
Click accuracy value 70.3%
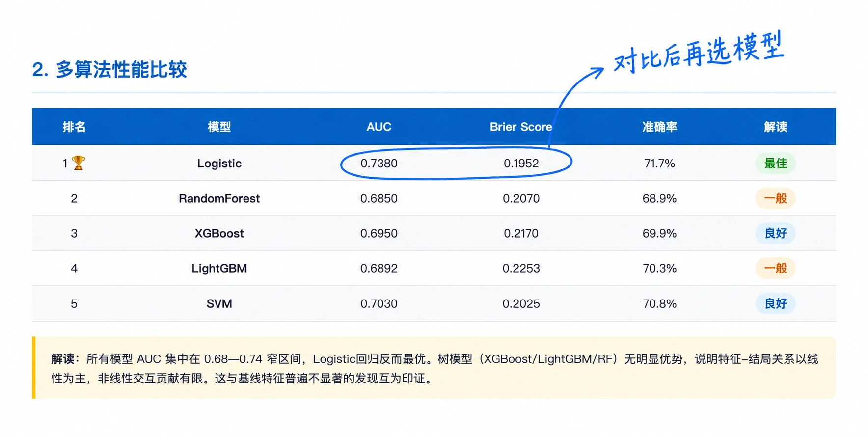click(659, 268)
